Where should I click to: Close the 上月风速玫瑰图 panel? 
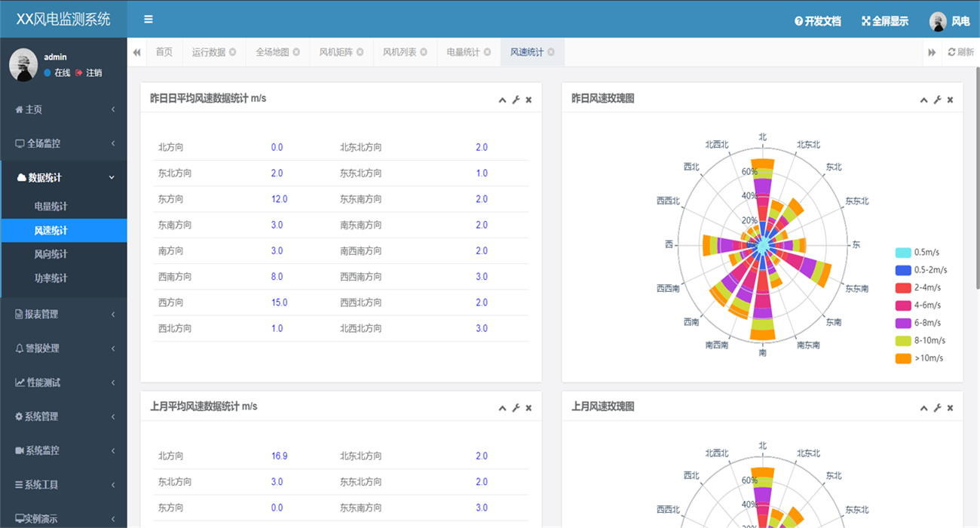point(950,408)
